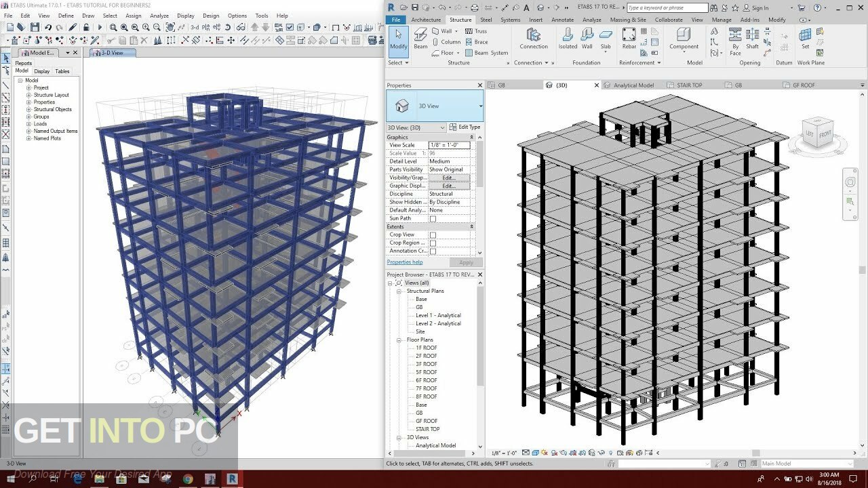Click the Set work plane tool

click(805, 38)
